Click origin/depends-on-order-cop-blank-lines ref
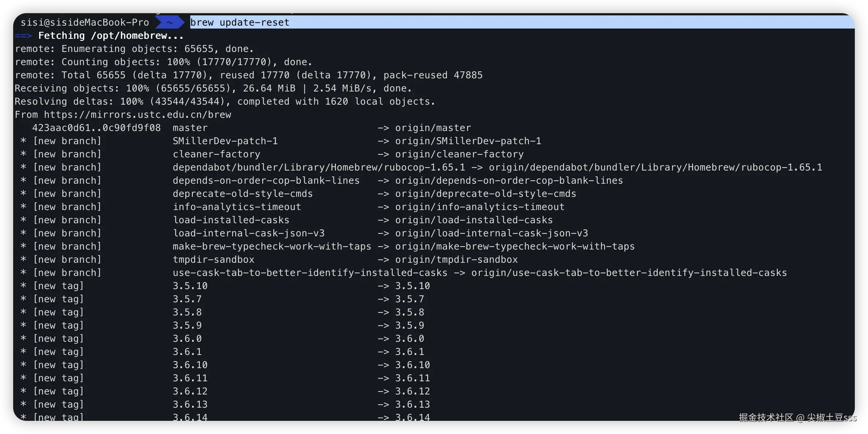Viewport: 868px width, 434px height. pos(509,180)
